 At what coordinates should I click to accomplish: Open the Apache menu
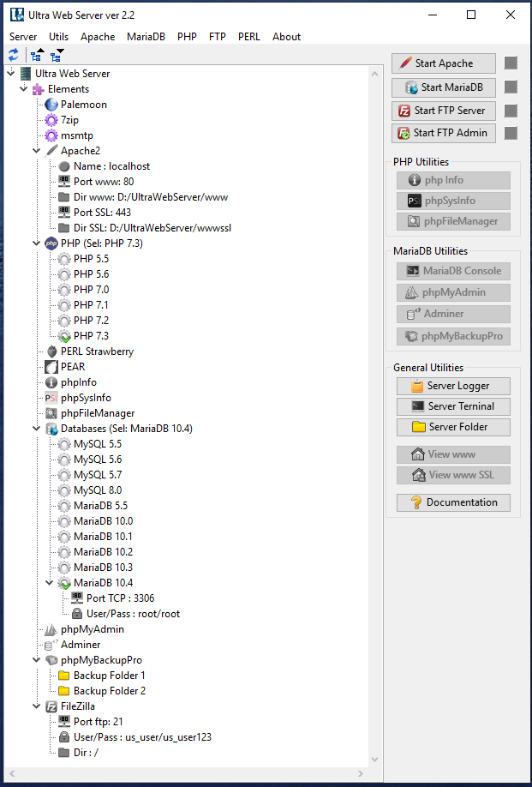coord(98,37)
